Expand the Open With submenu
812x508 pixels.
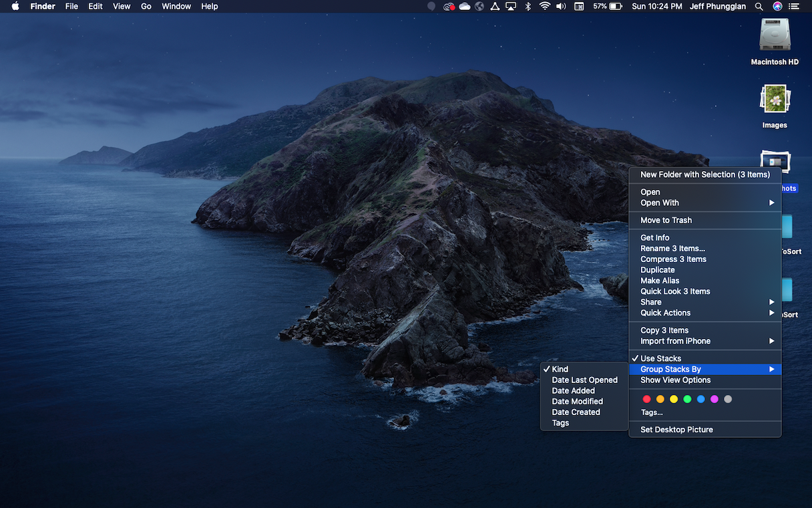658,203
